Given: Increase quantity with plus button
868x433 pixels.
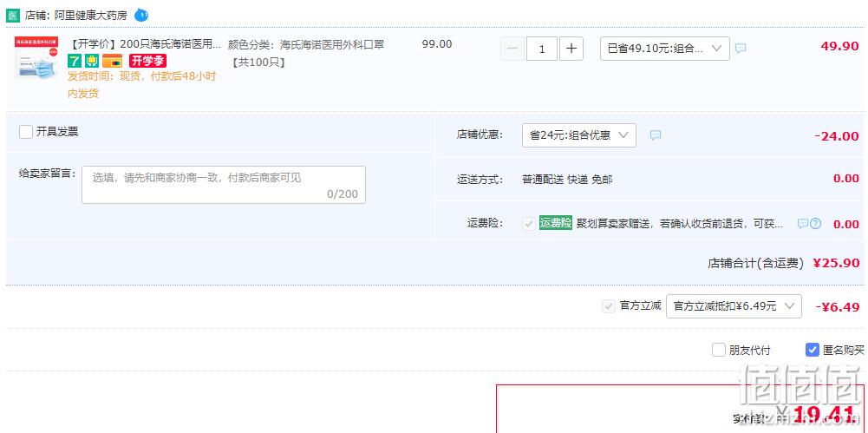Looking at the screenshot, I should pos(571,49).
